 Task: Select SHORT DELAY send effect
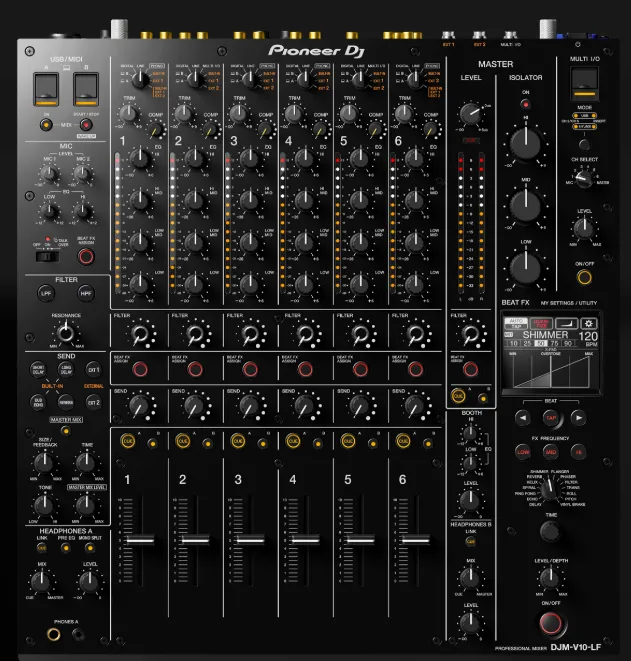[38, 369]
